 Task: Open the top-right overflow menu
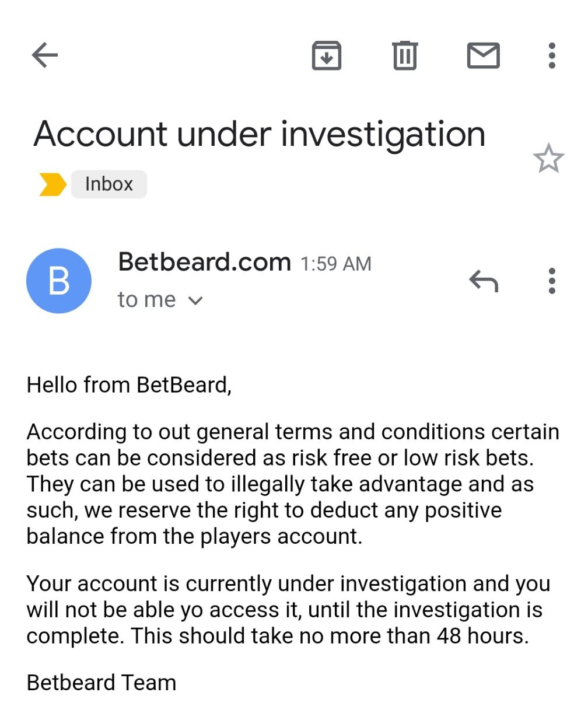(552, 56)
